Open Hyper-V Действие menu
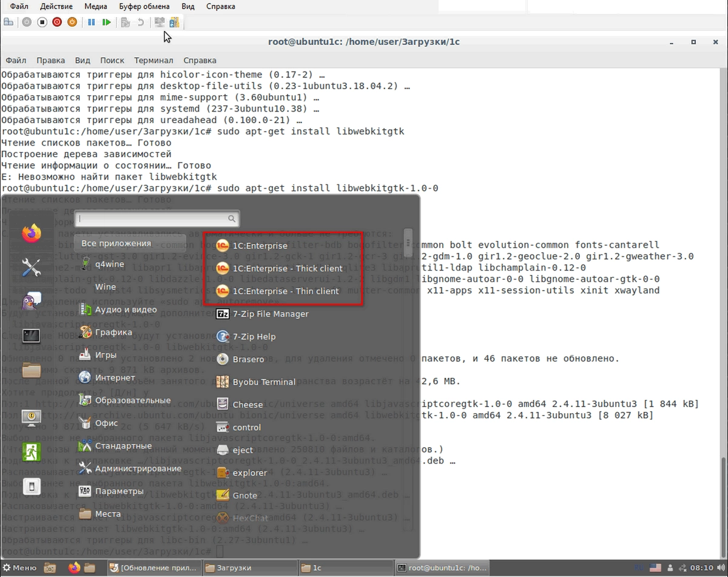Screen dimensions: 728x577 [x=56, y=6]
